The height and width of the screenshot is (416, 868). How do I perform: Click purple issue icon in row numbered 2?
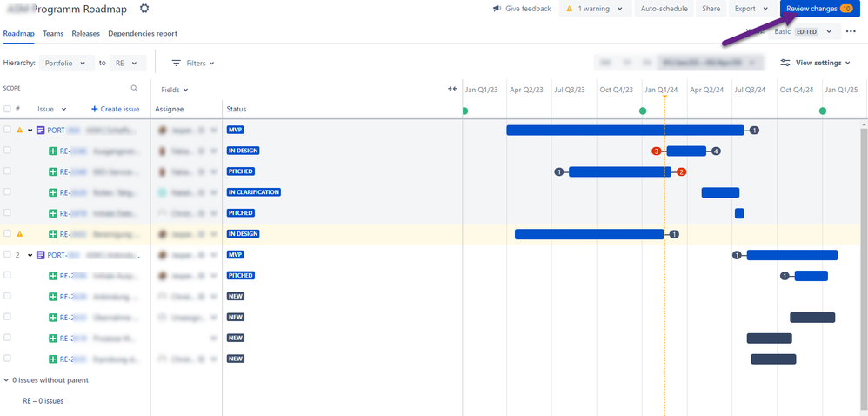pyautogui.click(x=40, y=255)
